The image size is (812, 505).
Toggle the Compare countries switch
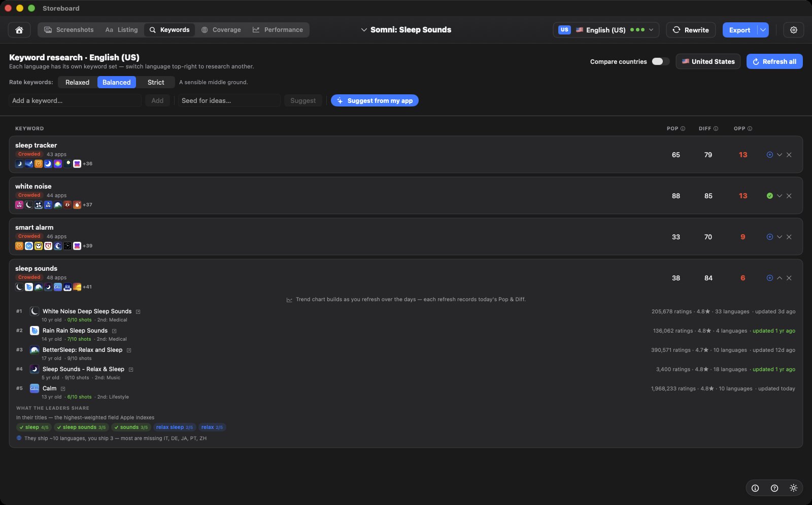660,61
